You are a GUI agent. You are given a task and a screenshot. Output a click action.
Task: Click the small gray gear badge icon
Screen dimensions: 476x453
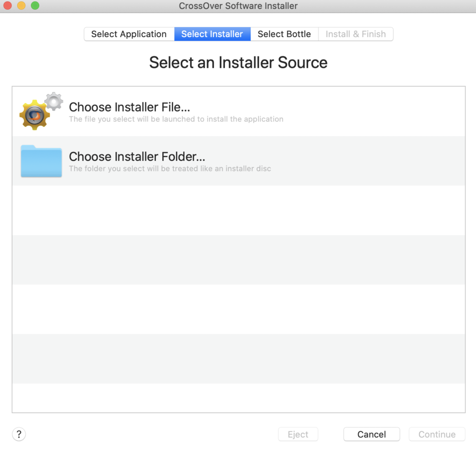click(x=54, y=101)
